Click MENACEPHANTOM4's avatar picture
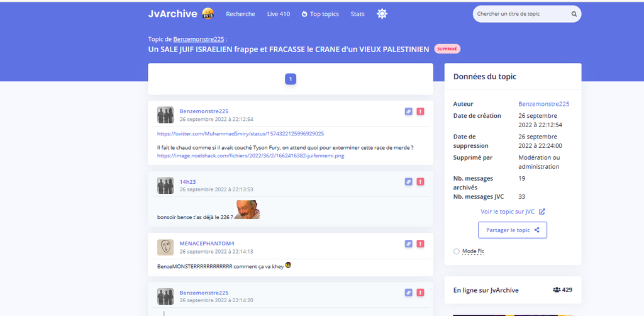Viewport: 644px width, 316px height. pyautogui.click(x=165, y=247)
